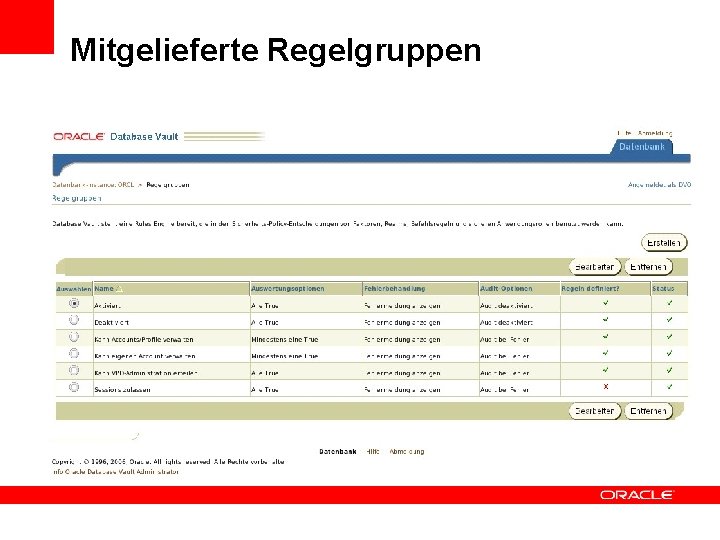
Task: Click Status checkmark in Sessions zulassen row
Action: [x=669, y=387]
